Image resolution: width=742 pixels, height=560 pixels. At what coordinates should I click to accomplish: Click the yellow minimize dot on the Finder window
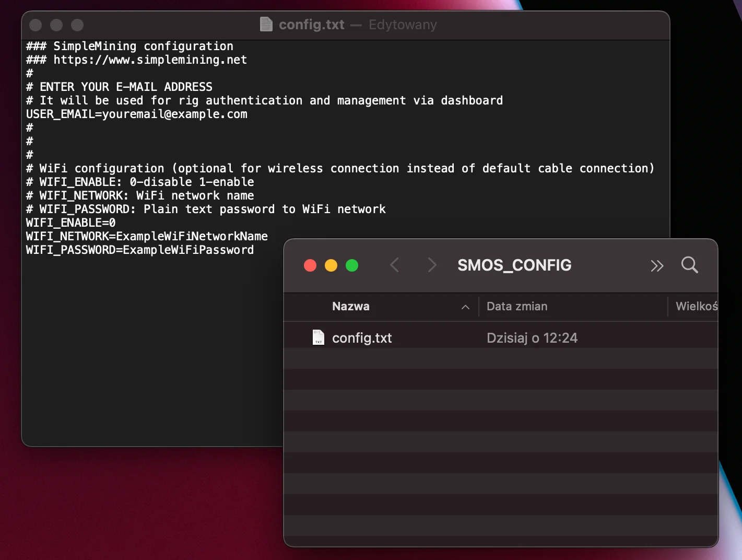331,265
